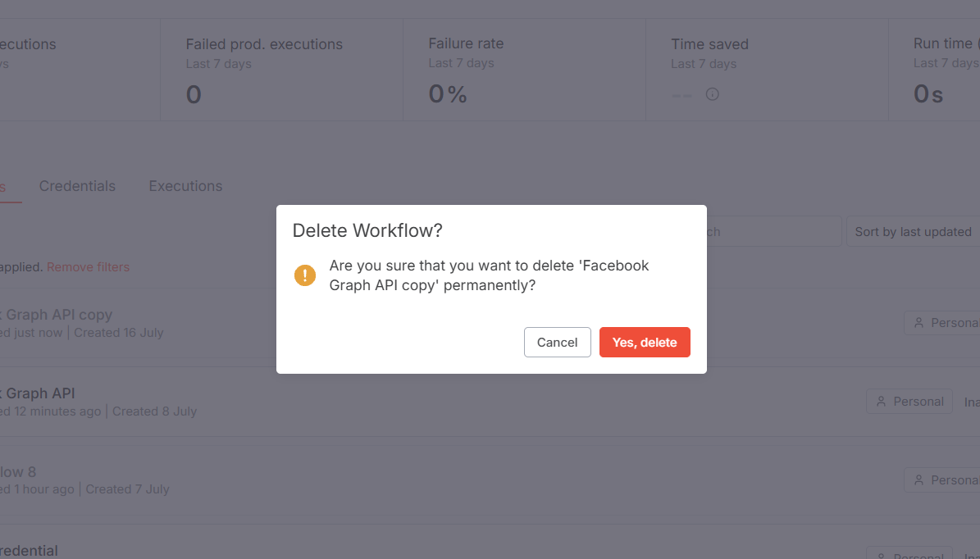
Task: Confirm with the Yes, delete button
Action: [x=645, y=343]
